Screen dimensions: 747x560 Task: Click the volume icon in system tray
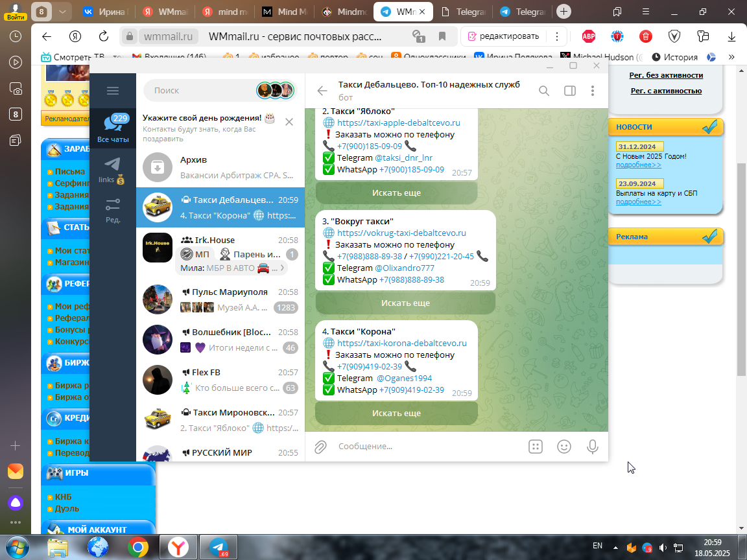(x=663, y=548)
